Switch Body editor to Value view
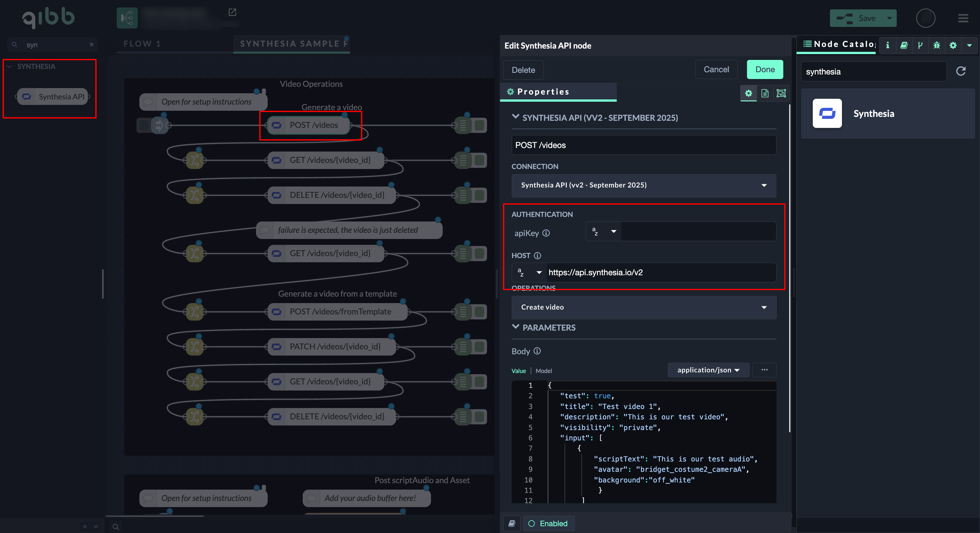This screenshot has width=980, height=533. pyautogui.click(x=518, y=371)
